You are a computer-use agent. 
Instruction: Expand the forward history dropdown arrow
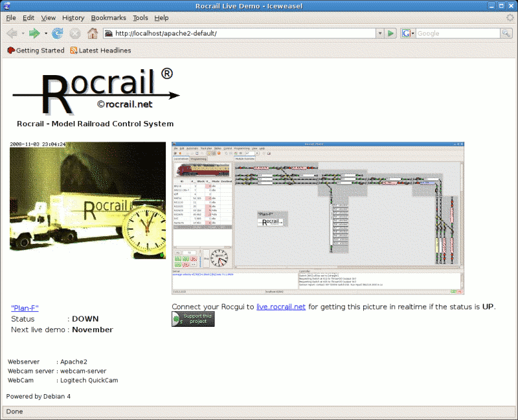46,33
